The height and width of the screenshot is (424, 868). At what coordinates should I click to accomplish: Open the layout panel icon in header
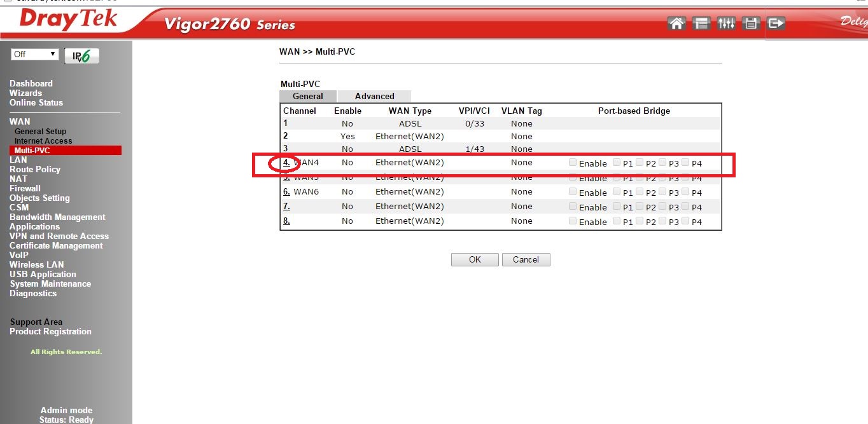[x=701, y=24]
